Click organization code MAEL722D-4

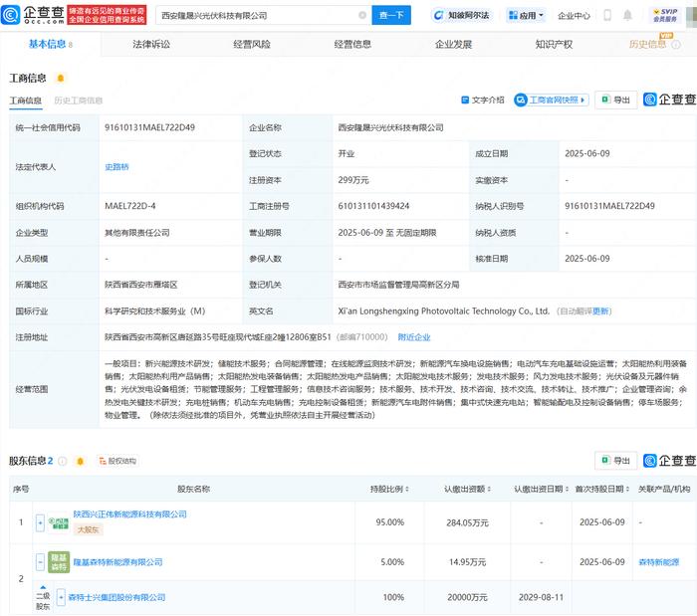click(x=130, y=206)
